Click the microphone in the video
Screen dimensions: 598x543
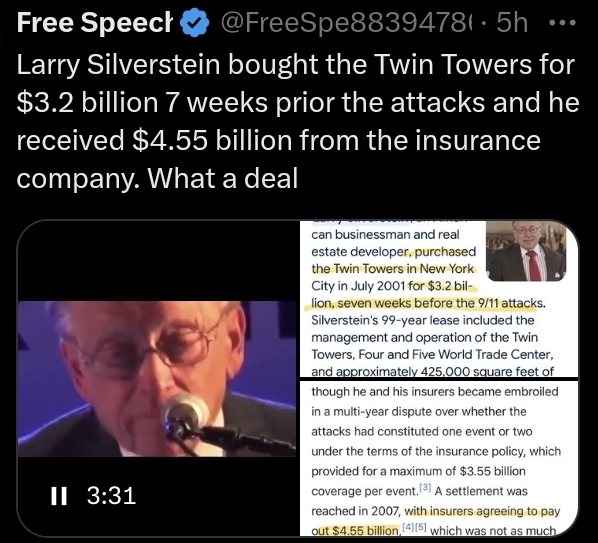(x=186, y=414)
